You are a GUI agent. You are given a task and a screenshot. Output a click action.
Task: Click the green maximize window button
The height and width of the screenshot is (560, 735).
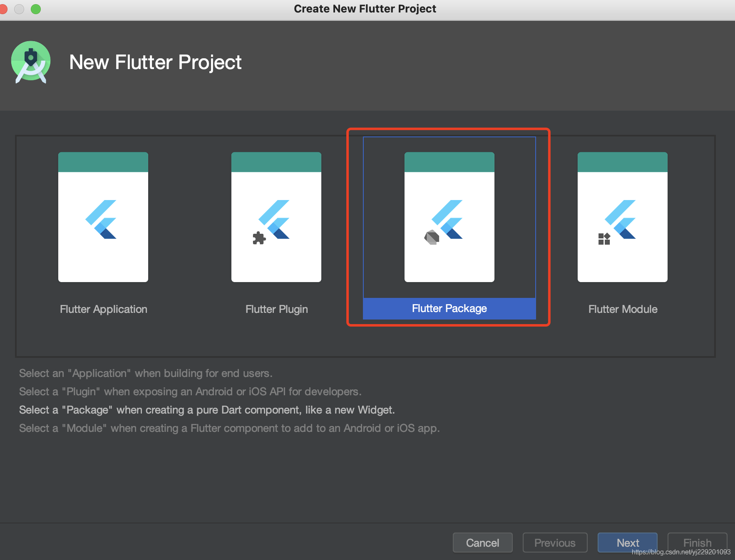coord(36,9)
